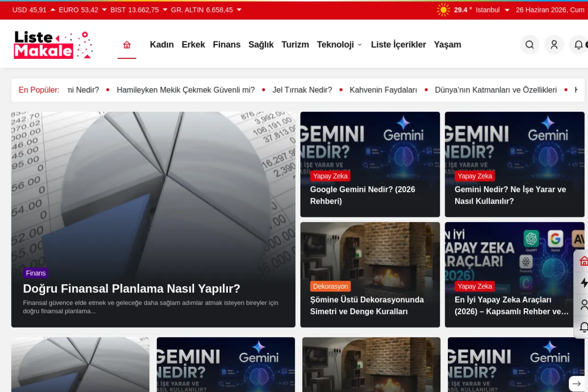Click Yapay Zeka tag on Yapay Zeka Araçları card
The image size is (588, 392).
coord(475,286)
